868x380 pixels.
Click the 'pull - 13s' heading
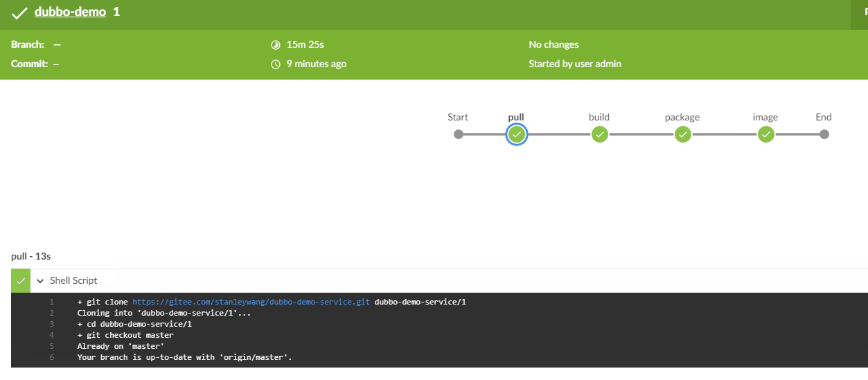click(31, 256)
